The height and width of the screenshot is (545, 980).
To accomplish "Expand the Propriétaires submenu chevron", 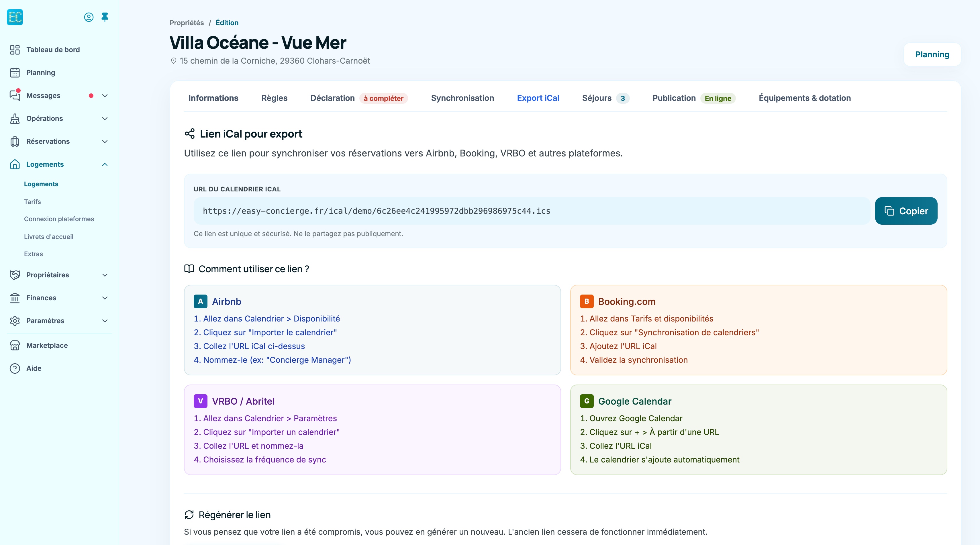I will (105, 275).
